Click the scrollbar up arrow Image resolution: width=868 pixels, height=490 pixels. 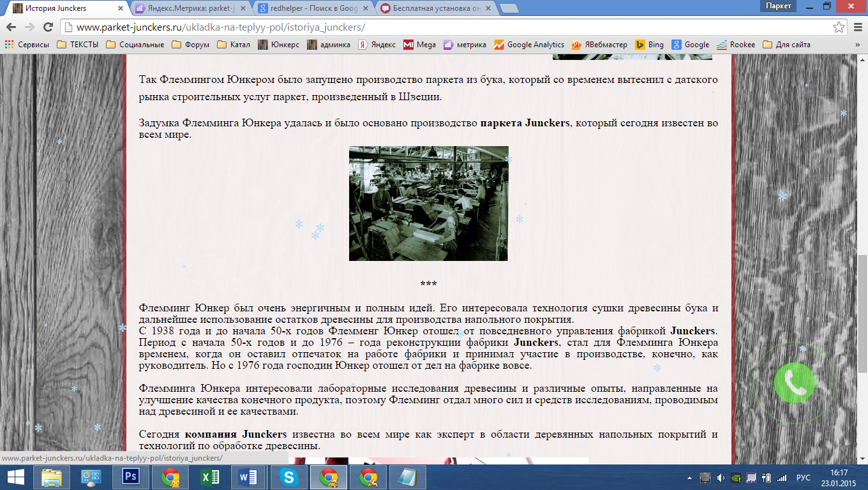coord(862,59)
